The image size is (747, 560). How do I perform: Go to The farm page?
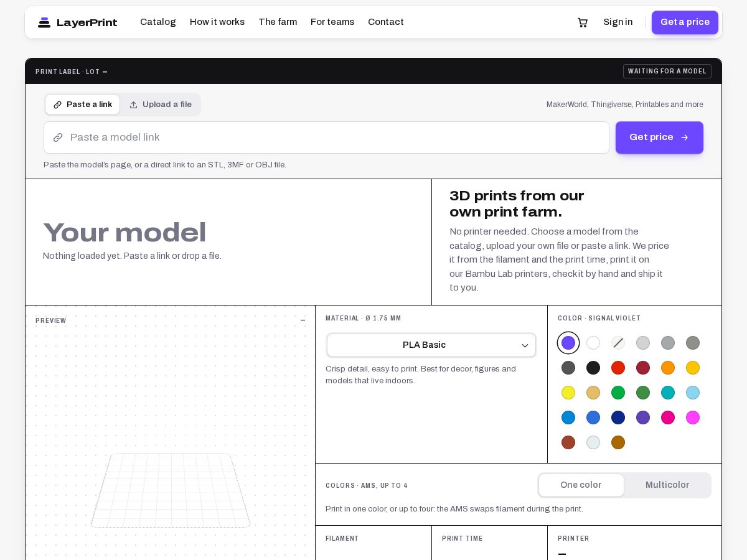coord(278,22)
